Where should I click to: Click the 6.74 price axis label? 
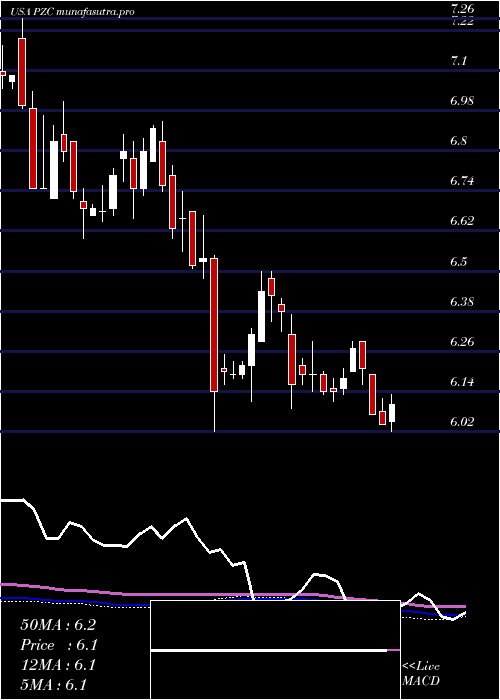click(x=462, y=181)
